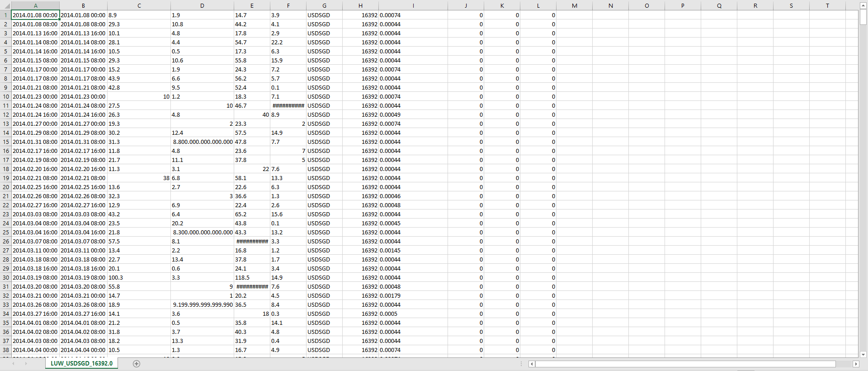Select row 15 header

click(x=5, y=142)
